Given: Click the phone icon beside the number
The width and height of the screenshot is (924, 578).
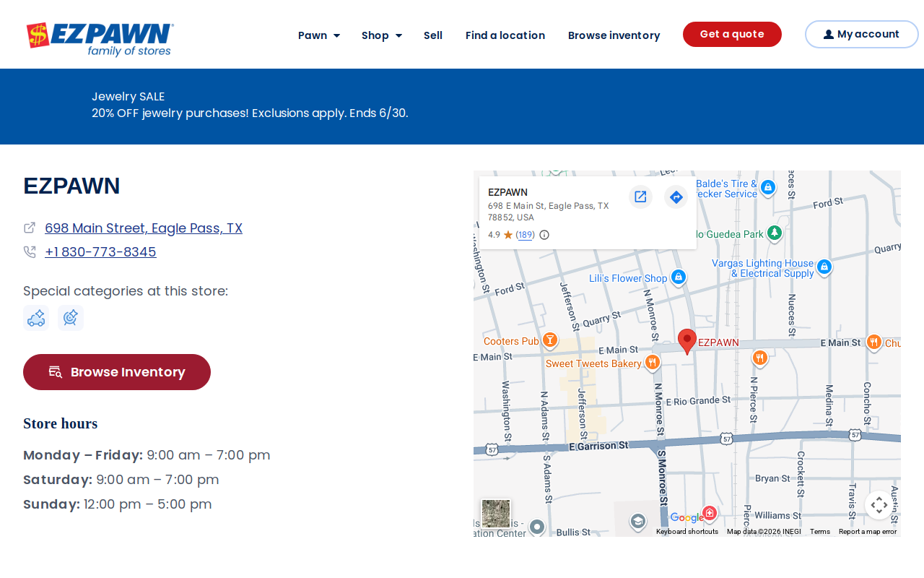Looking at the screenshot, I should click(30, 251).
